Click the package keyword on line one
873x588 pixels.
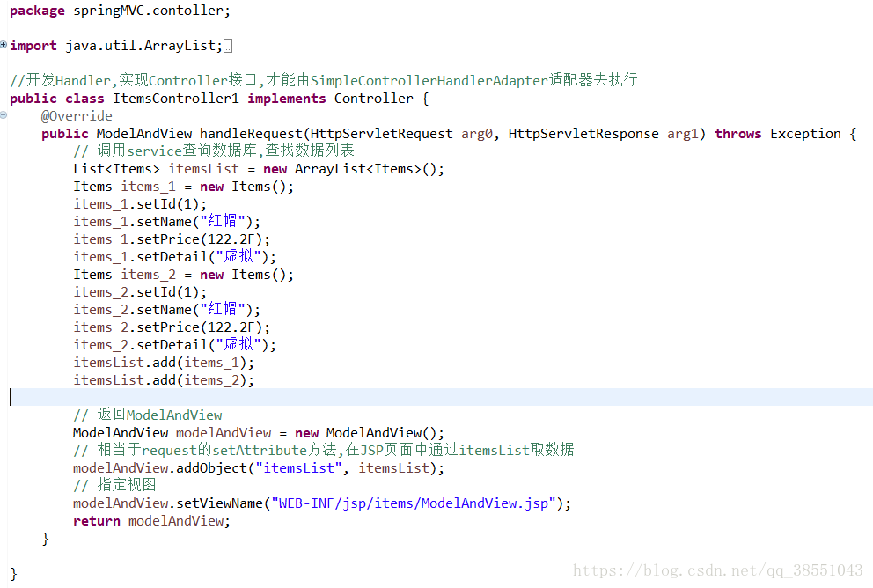tap(36, 10)
